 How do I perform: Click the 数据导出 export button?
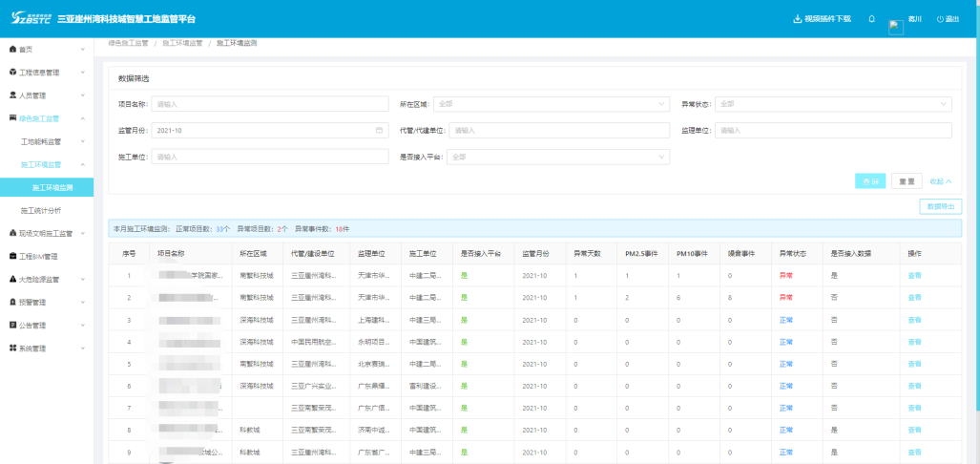tap(940, 206)
